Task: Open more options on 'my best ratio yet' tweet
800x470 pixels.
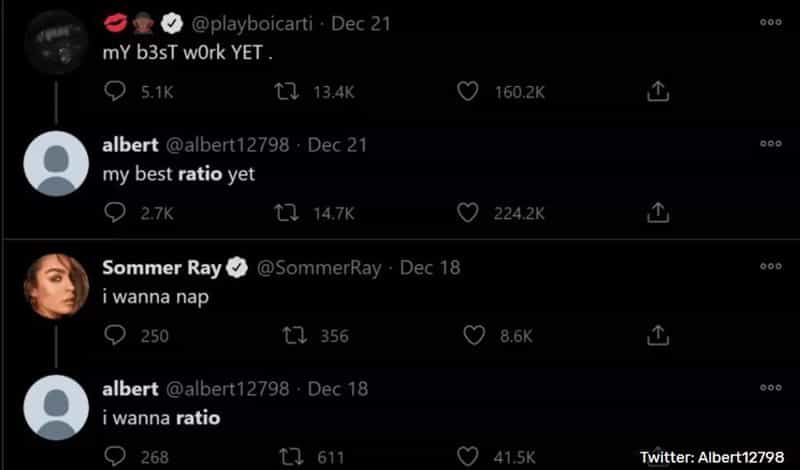Action: pyautogui.click(x=770, y=144)
